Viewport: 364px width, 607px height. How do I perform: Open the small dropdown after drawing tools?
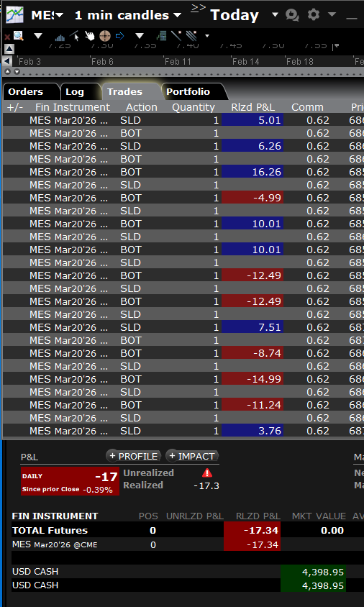tap(207, 36)
